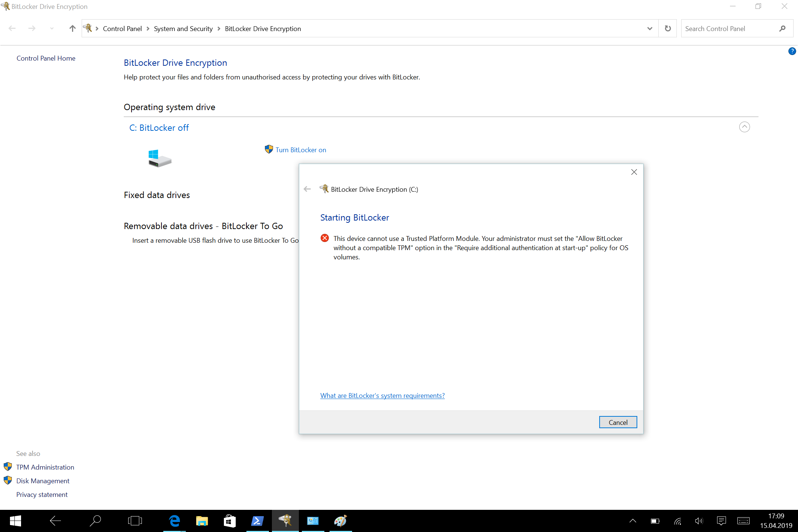This screenshot has width=798, height=532.
Task: Open Microsoft Store from taskbar
Action: 229,521
